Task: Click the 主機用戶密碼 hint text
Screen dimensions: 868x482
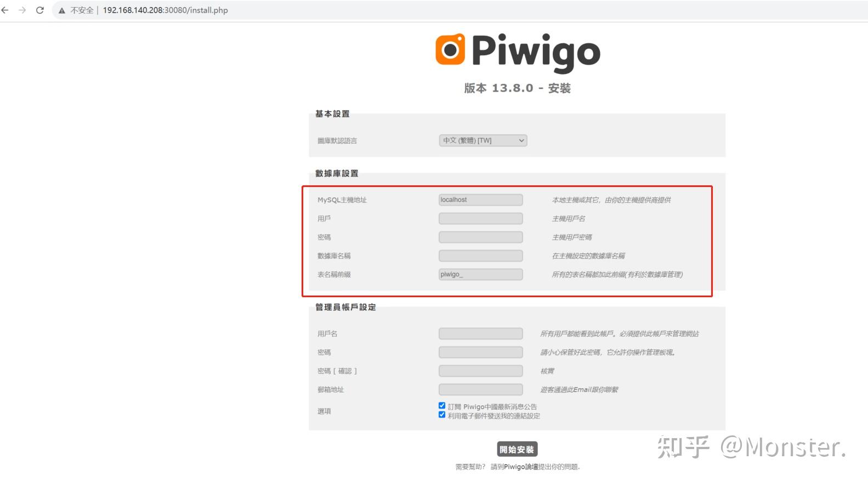Action: point(572,237)
